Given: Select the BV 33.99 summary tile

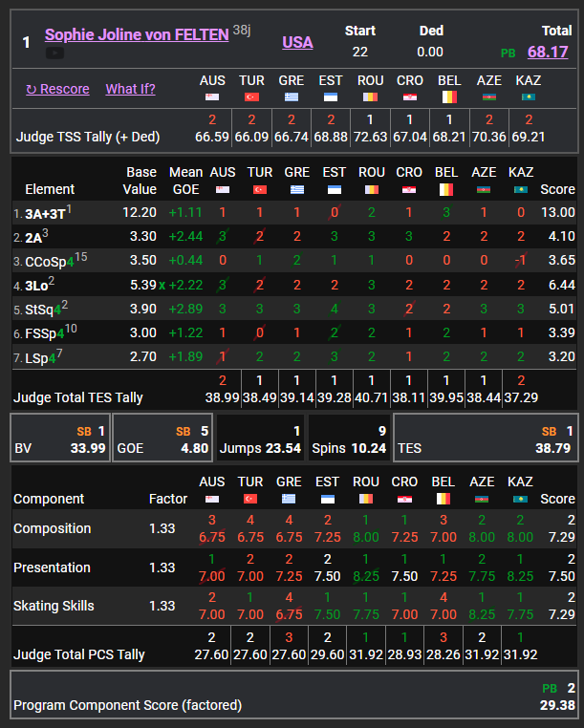Looking at the screenshot, I should 58,438.
